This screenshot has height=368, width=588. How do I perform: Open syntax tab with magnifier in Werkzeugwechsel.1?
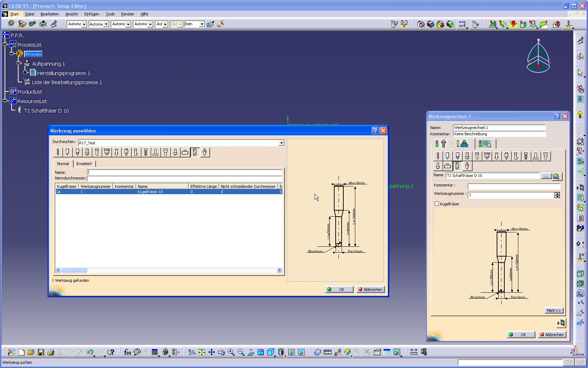coord(485,144)
